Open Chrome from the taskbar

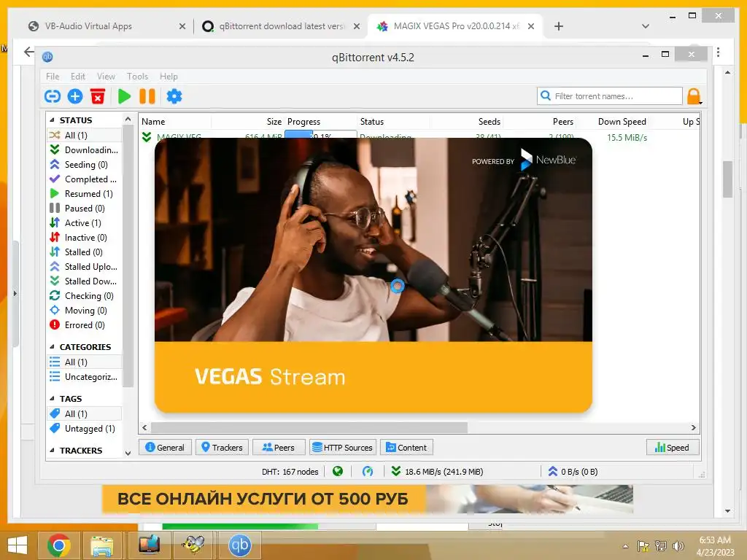coord(59,545)
